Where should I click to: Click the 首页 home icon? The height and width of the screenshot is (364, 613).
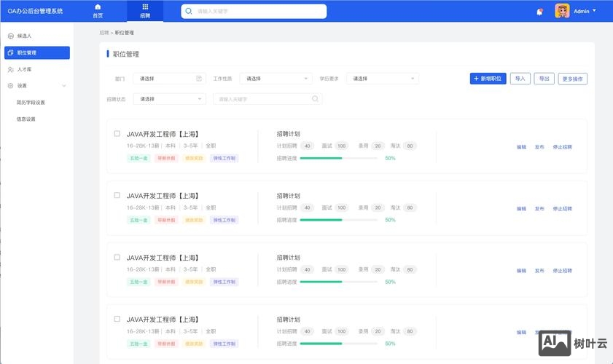[x=98, y=7]
